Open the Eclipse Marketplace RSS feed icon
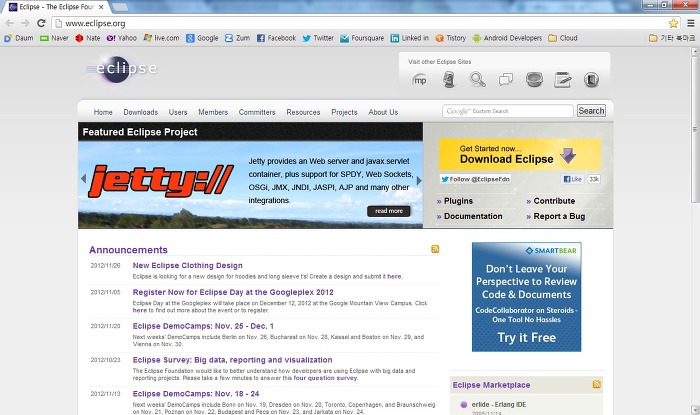This screenshot has height=415, width=700. pyautogui.click(x=596, y=384)
